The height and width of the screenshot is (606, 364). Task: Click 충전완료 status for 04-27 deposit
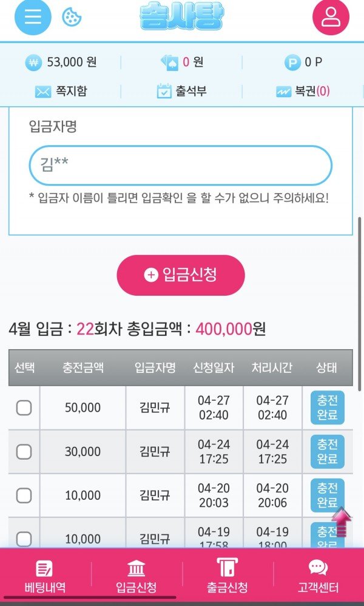(327, 407)
